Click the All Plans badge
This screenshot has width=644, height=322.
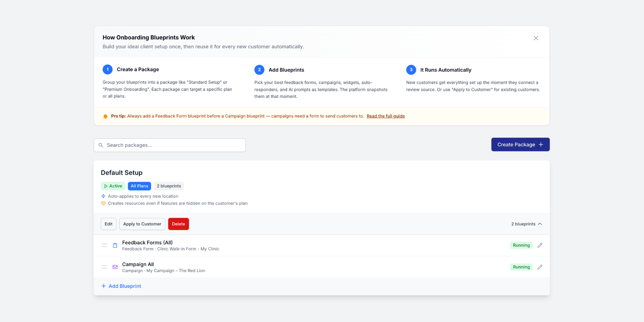(139, 186)
